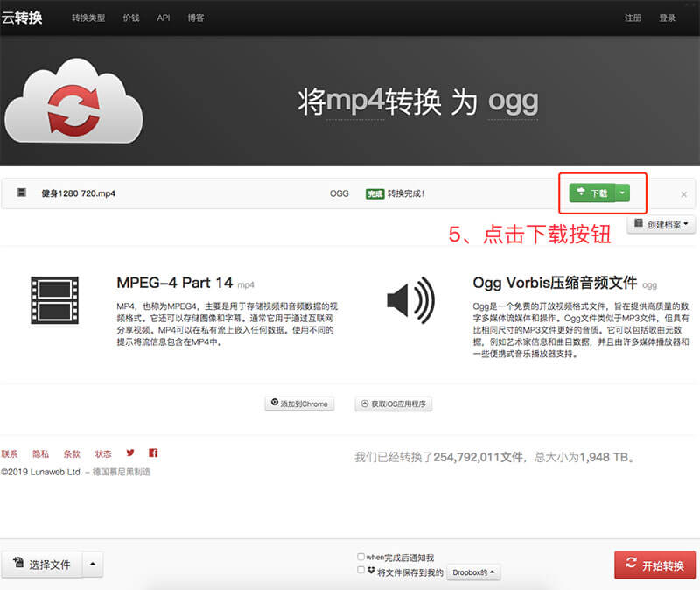This screenshot has width=700, height=590.
Task: Click 添加到Chrome button
Action: 299,404
